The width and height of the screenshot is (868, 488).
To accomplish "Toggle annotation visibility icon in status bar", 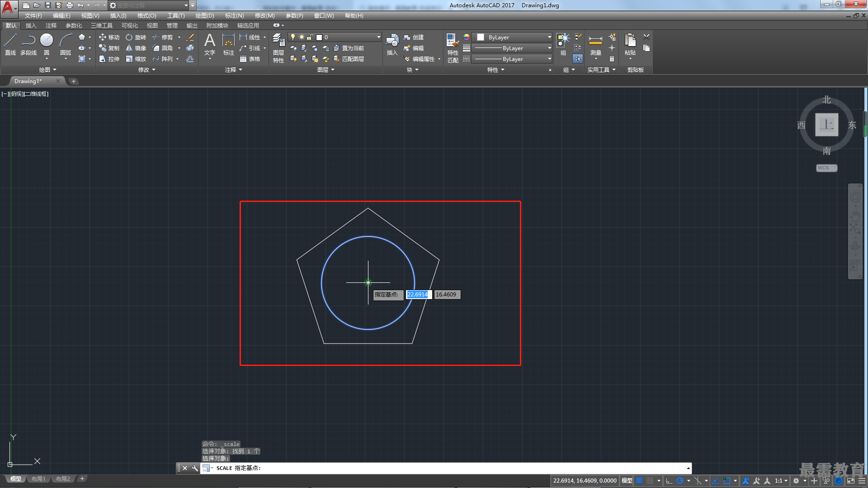I will 746,481.
